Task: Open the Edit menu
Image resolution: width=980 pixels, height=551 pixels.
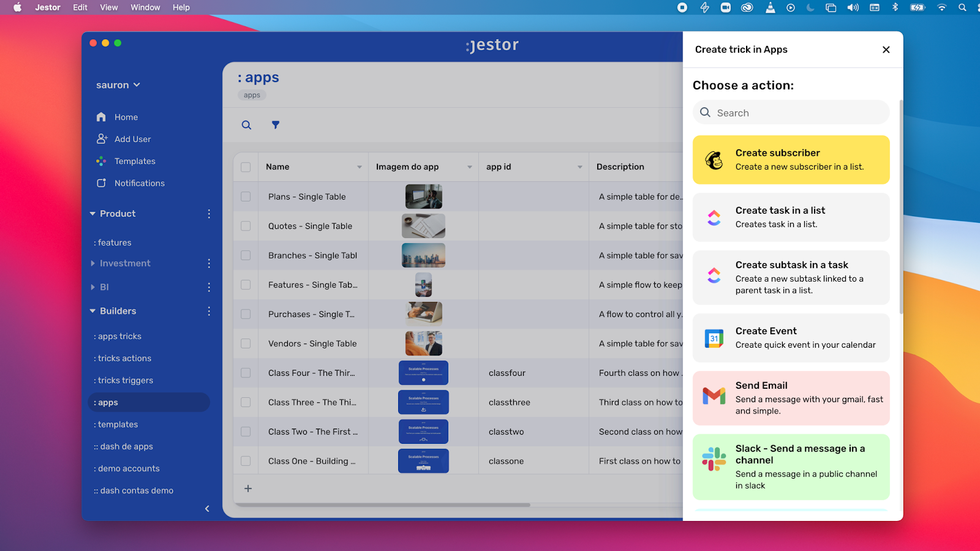Action: [x=80, y=7]
